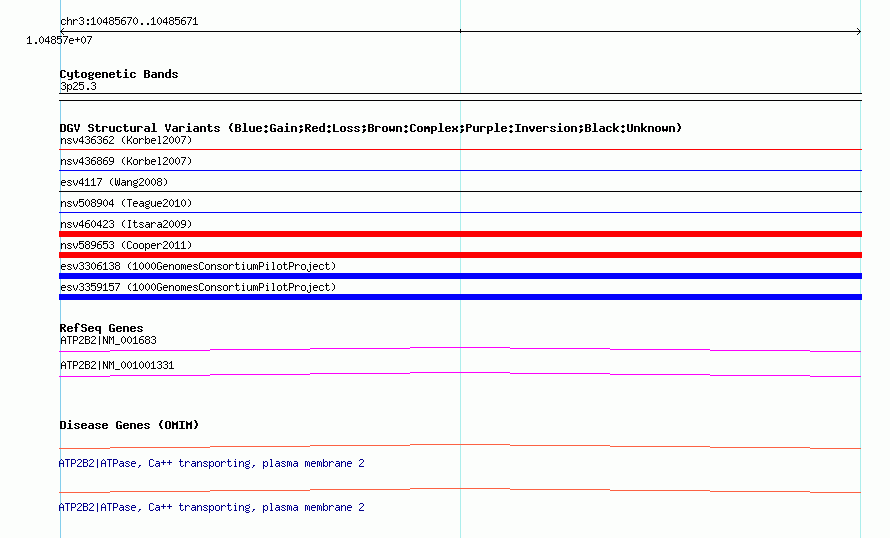Select the RefSeq Genes track heading
The image size is (890, 538).
point(101,328)
